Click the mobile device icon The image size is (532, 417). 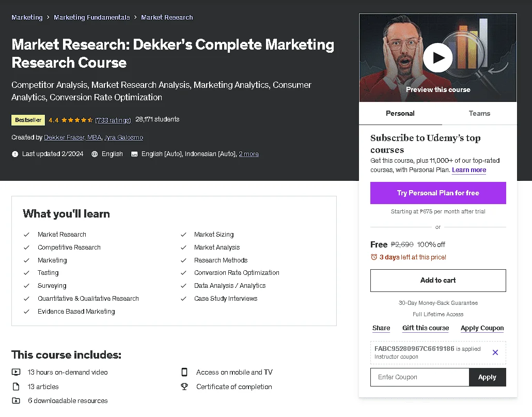click(184, 372)
